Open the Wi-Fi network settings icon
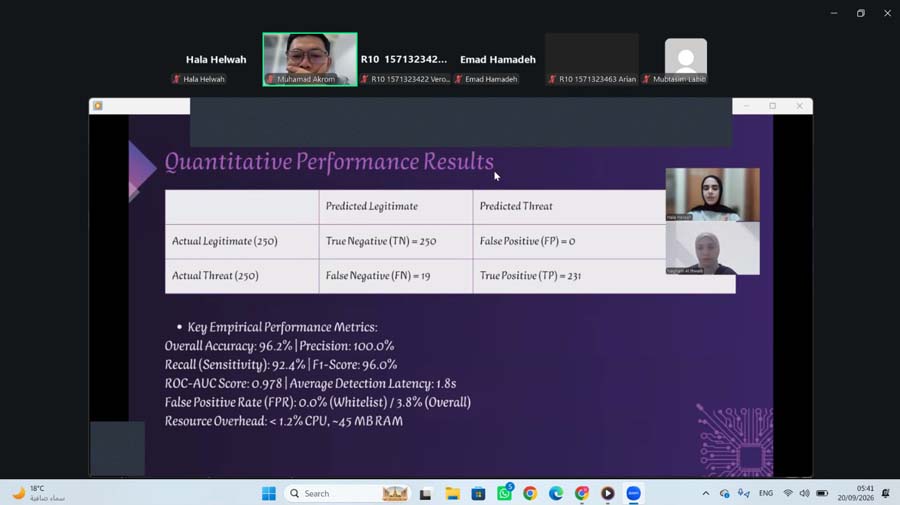The width and height of the screenshot is (900, 505). 788,494
